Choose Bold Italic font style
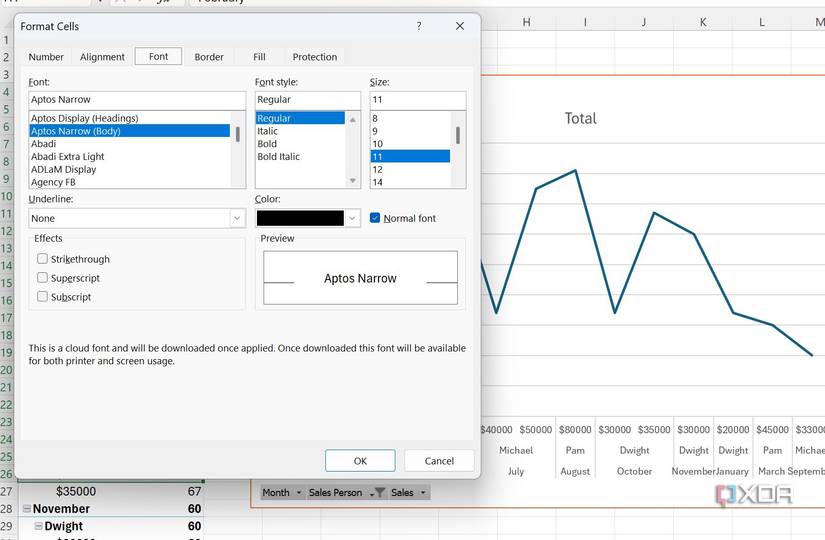Viewport: 825px width, 540px height. coord(300,156)
